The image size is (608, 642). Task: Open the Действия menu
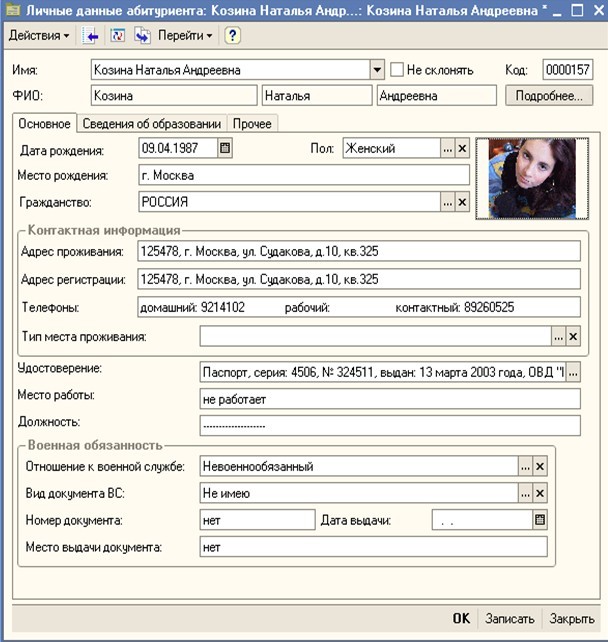(39, 36)
